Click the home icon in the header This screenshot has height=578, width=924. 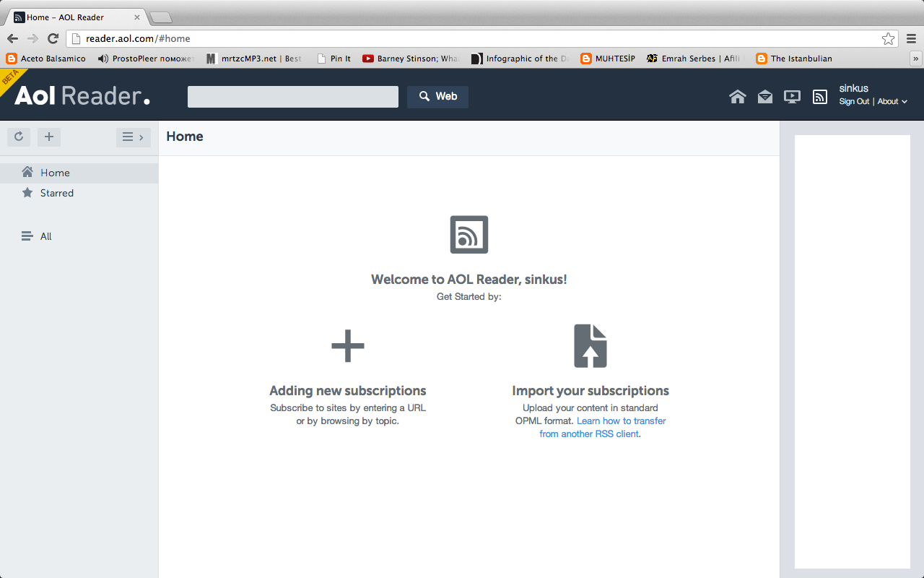(737, 97)
